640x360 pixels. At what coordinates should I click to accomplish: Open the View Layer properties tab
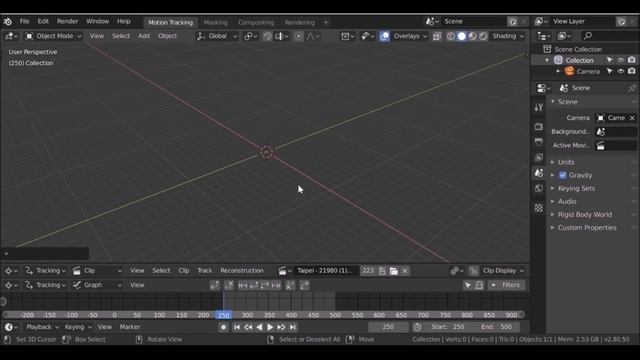pos(539,158)
